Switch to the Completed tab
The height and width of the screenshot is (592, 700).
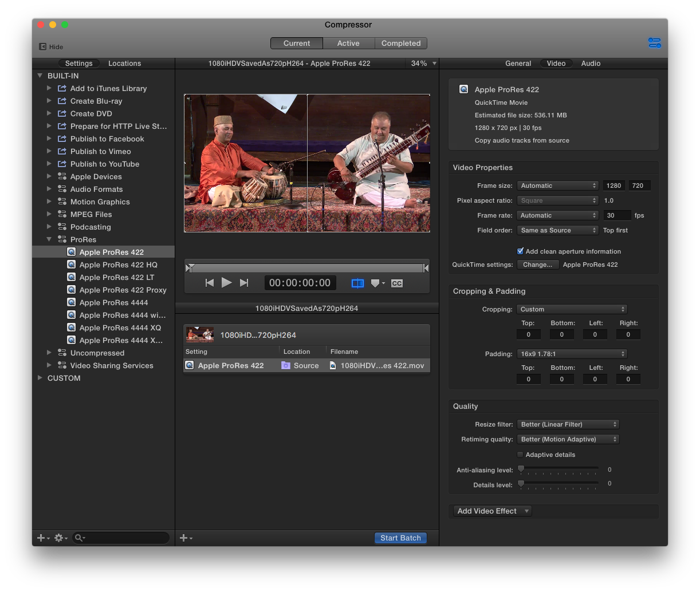pyautogui.click(x=401, y=44)
